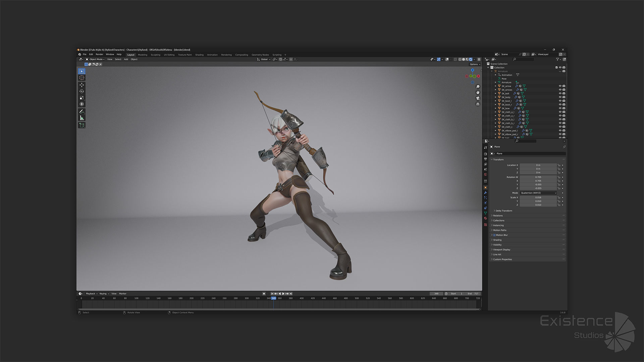The height and width of the screenshot is (362, 644).
Task: Select the Cursor tool in toolbar
Action: click(x=82, y=78)
